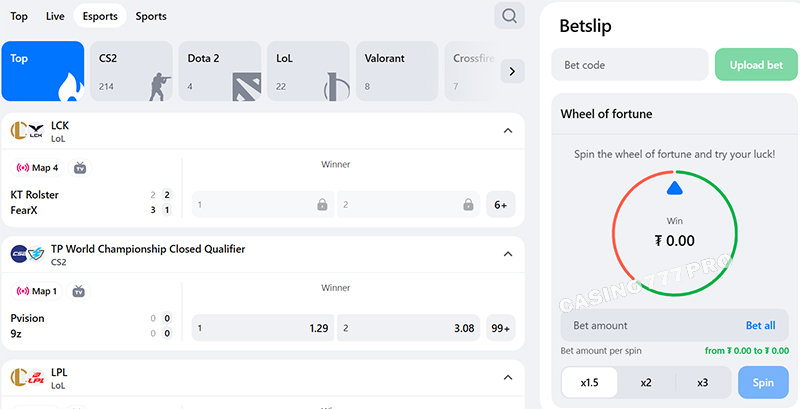Switch to the Sports tab

point(151,16)
